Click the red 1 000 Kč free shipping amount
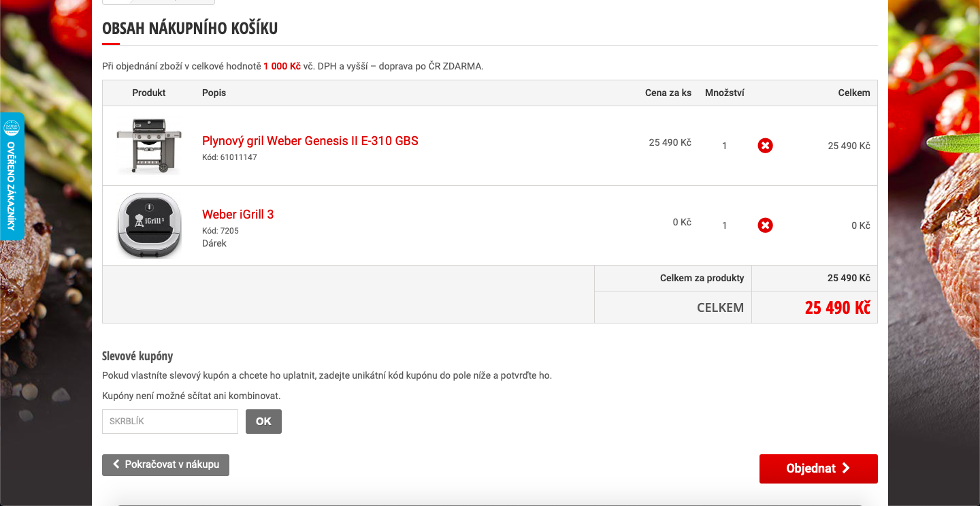This screenshot has width=980, height=506. pyautogui.click(x=282, y=66)
